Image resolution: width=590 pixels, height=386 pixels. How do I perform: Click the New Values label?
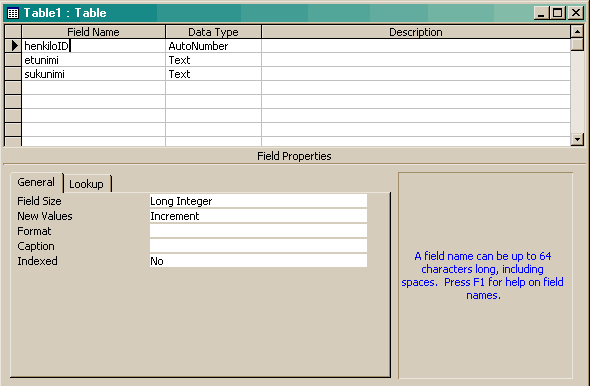[x=45, y=216]
